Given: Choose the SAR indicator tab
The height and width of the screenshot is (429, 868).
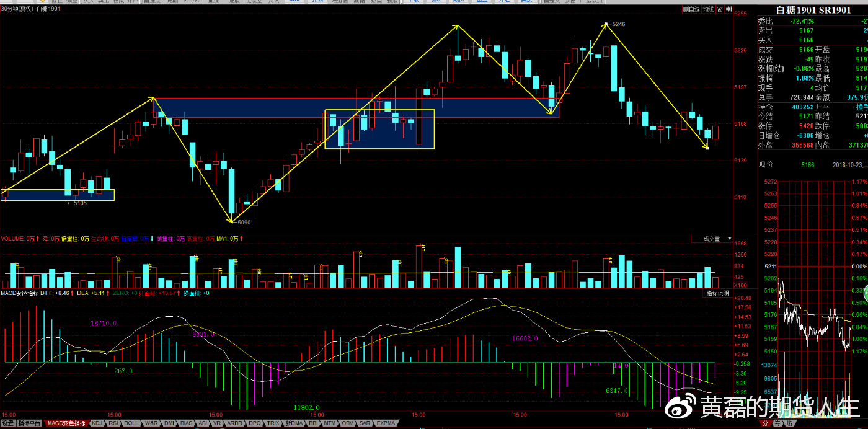Looking at the screenshot, I should [366, 423].
